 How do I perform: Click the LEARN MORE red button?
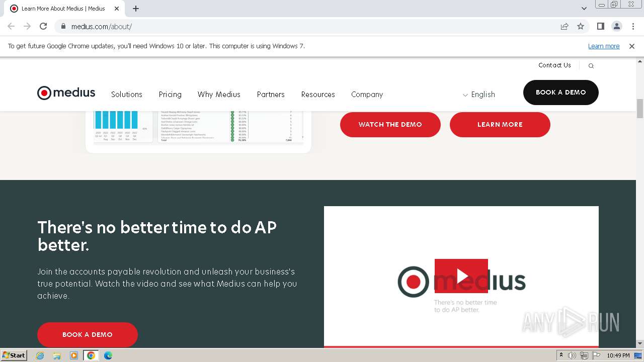pos(500,124)
